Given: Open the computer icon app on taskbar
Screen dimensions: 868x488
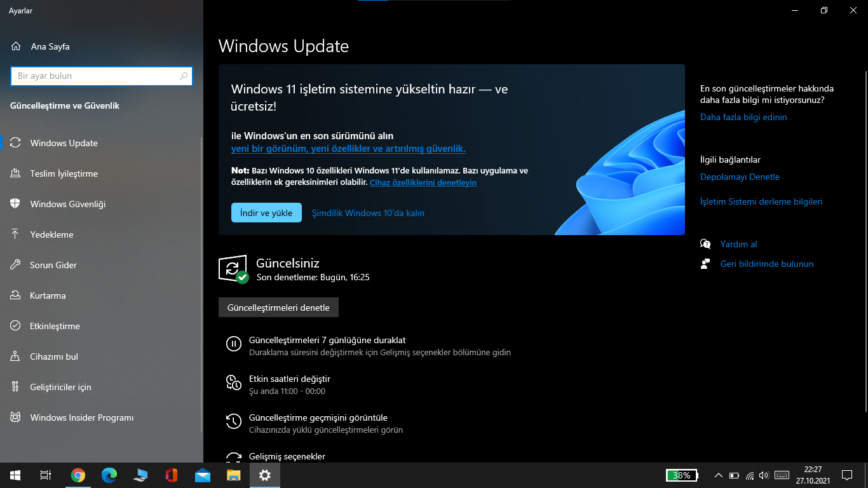Looking at the screenshot, I should coord(140,475).
